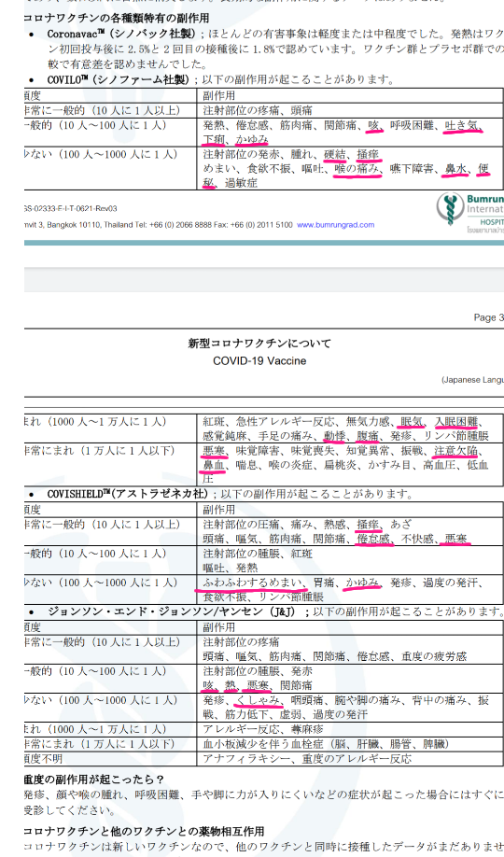Click the phrase ふわふわするめまい
The height and width of the screenshot is (857, 504).
[252, 583]
